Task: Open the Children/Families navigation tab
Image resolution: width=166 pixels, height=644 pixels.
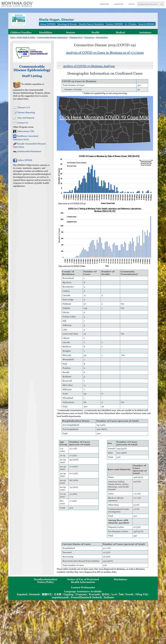Action: pyautogui.click(x=21, y=33)
